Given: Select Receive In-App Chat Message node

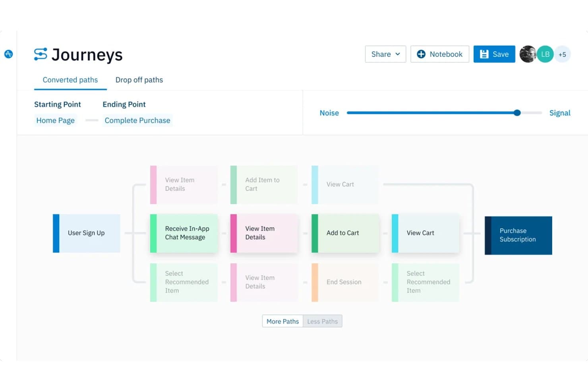Looking at the screenshot, I should [184, 233].
